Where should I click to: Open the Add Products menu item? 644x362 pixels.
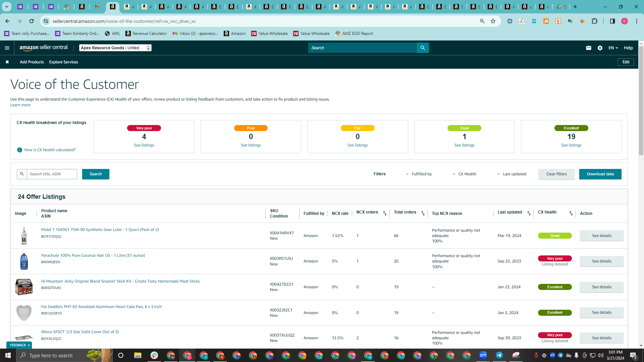click(x=32, y=62)
